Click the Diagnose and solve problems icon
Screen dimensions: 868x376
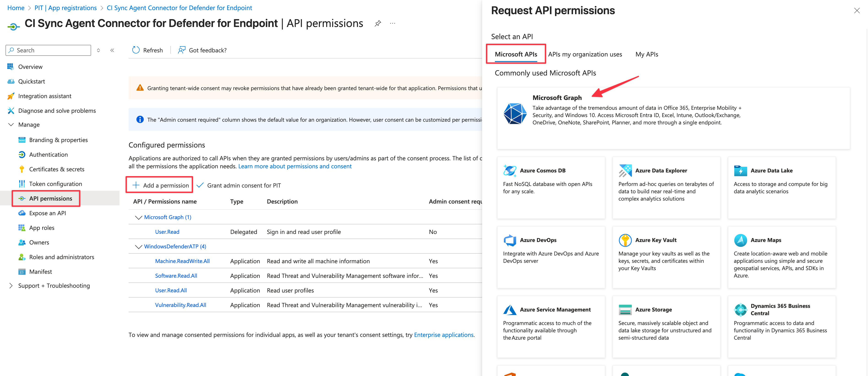pos(11,111)
